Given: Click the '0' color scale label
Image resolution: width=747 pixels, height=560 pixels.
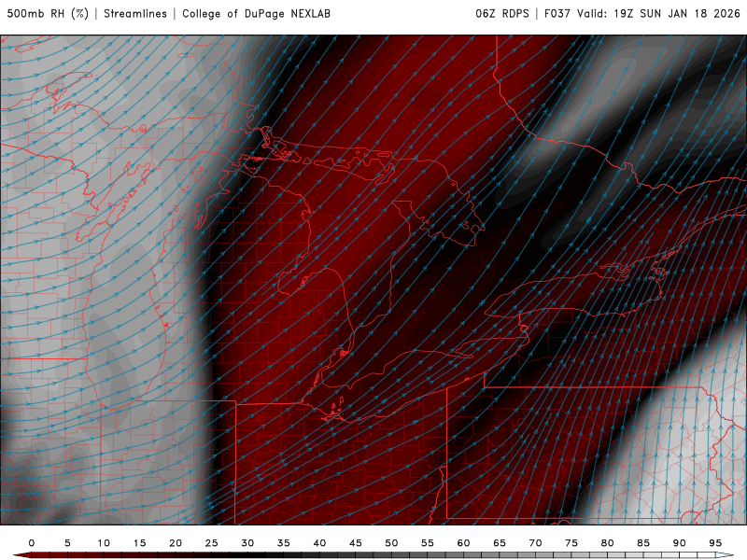Looking at the screenshot, I should tap(32, 543).
